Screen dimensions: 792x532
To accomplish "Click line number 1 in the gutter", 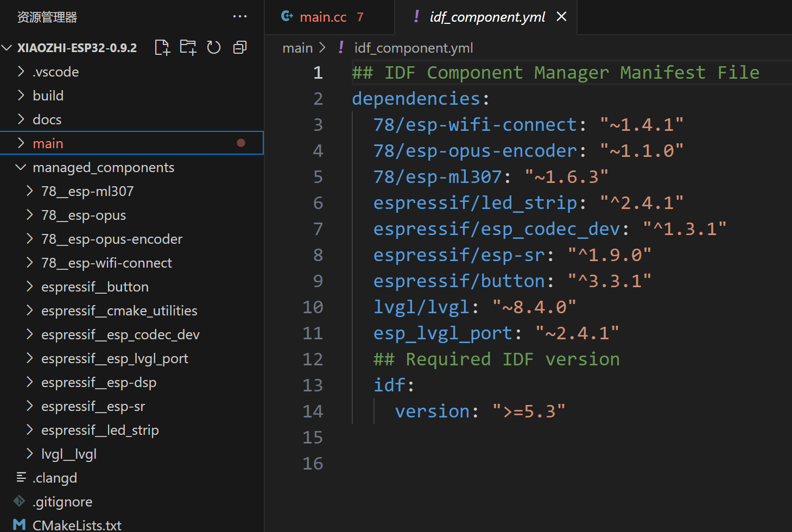I will (318, 73).
